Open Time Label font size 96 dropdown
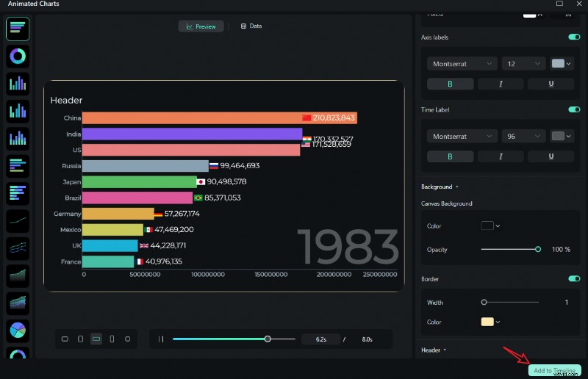588x379 pixels. (x=523, y=137)
